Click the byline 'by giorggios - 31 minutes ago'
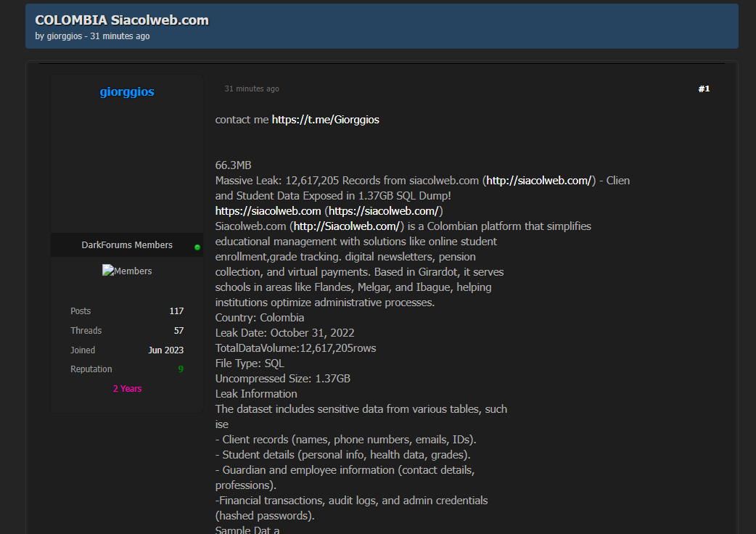 (x=93, y=36)
